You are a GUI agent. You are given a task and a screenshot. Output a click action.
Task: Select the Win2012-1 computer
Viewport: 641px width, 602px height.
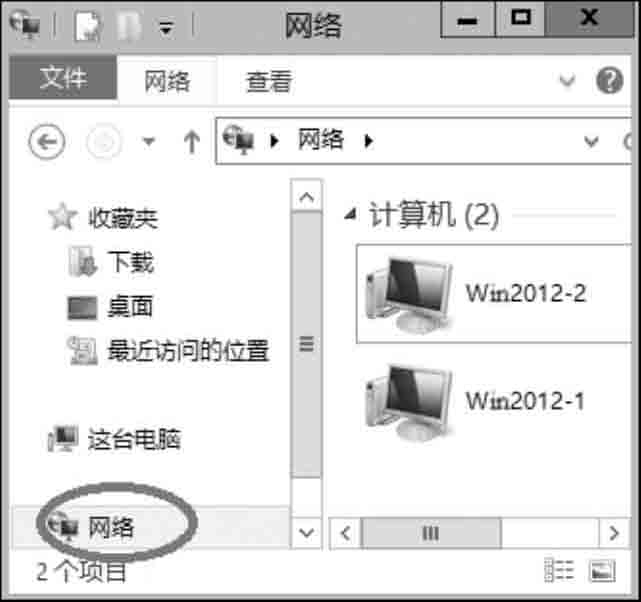474,401
